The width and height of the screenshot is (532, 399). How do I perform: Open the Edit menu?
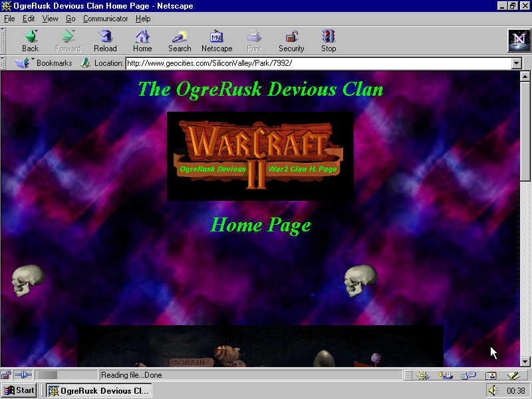coord(29,19)
